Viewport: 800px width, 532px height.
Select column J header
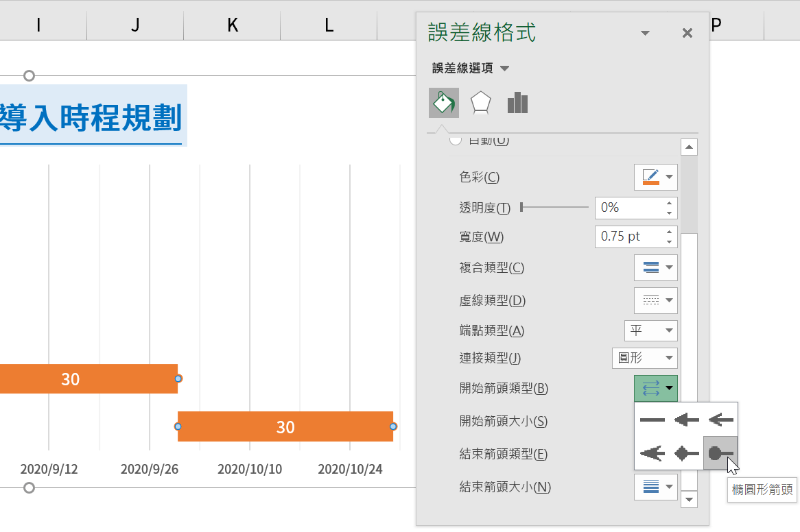coord(135,25)
